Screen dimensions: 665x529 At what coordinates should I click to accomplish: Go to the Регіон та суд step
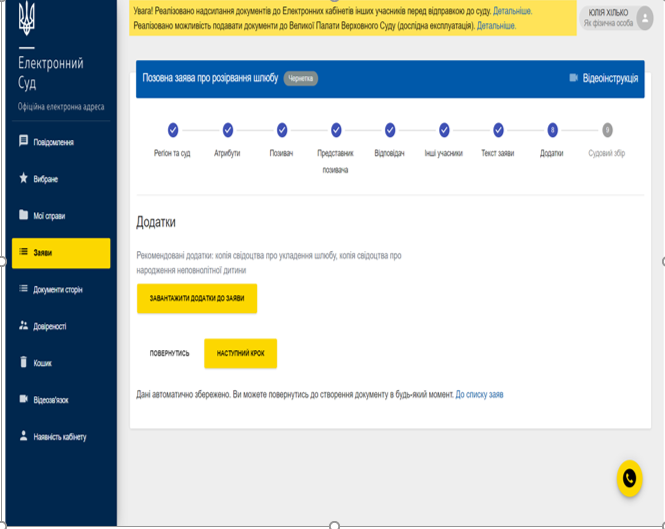[x=173, y=130]
